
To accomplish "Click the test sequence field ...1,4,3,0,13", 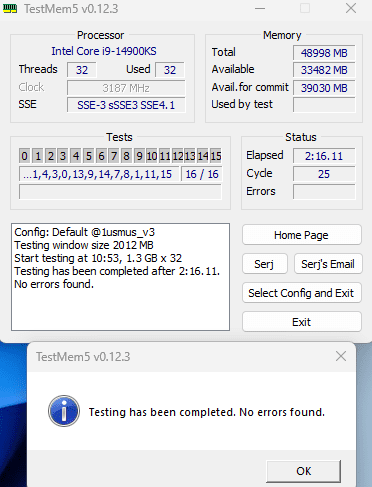I will coord(99,174).
